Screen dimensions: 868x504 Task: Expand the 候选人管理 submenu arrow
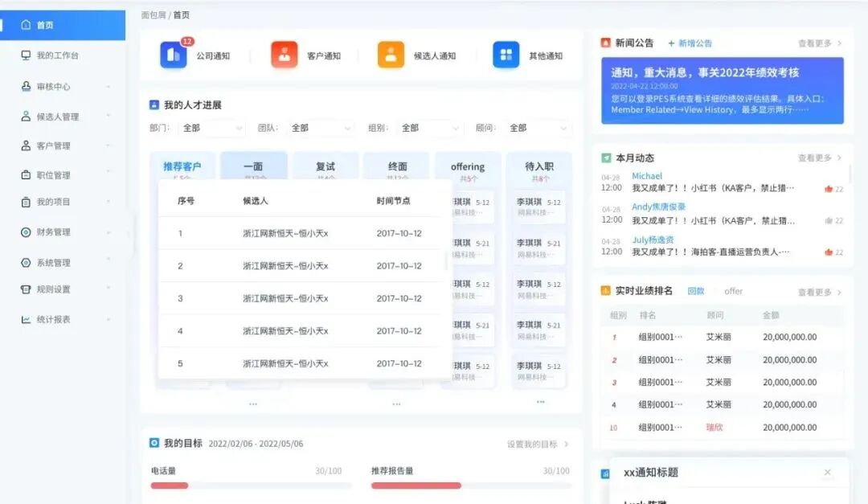click(108, 116)
